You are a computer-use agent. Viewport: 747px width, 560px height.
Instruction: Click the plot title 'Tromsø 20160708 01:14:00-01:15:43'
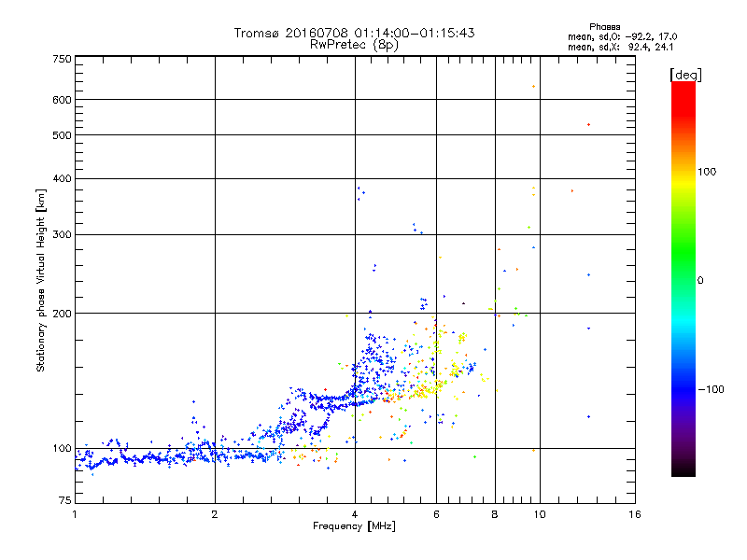point(354,33)
